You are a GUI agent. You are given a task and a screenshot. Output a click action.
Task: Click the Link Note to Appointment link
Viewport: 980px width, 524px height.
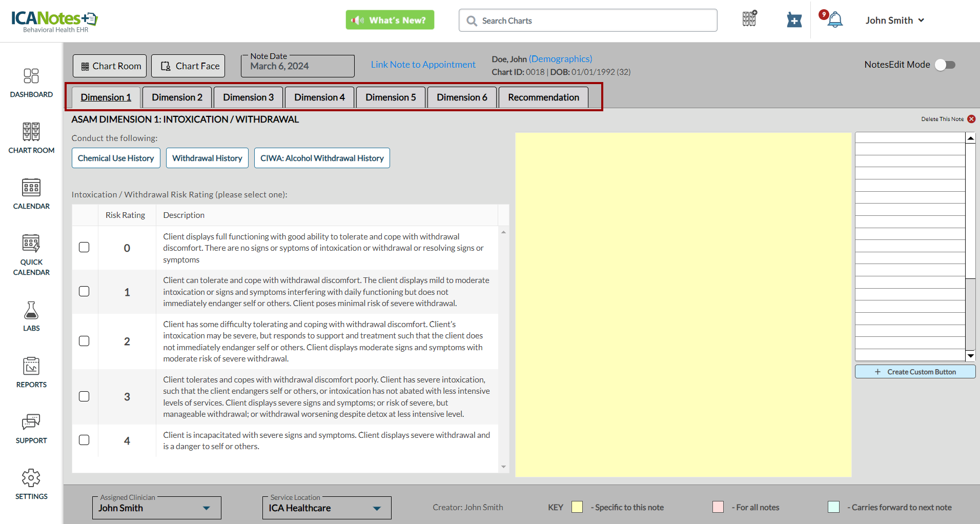(423, 65)
